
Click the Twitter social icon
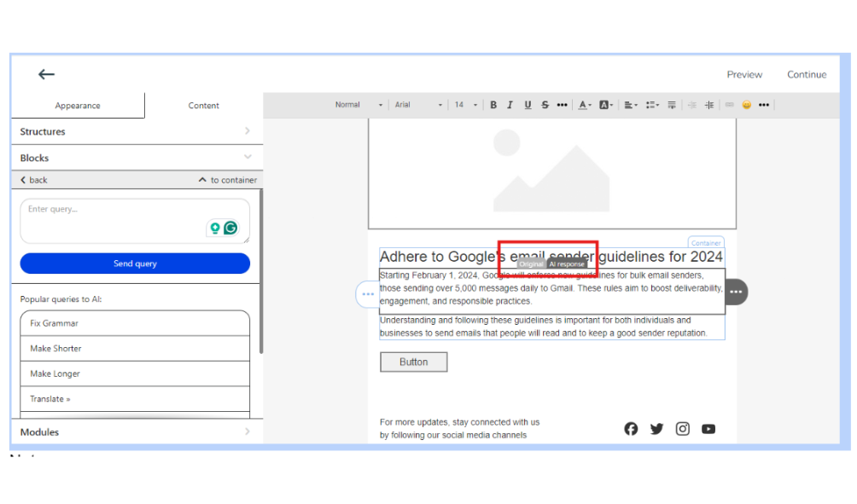pyautogui.click(x=656, y=429)
